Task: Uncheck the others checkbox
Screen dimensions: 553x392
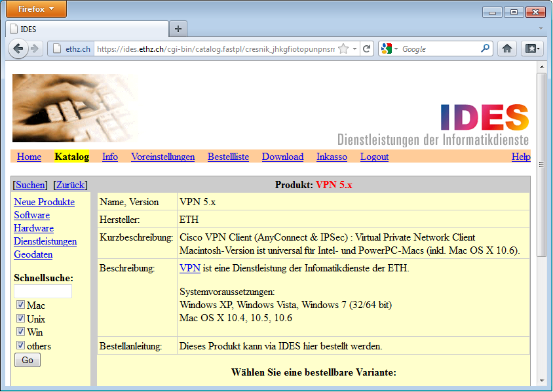Action: [x=20, y=345]
